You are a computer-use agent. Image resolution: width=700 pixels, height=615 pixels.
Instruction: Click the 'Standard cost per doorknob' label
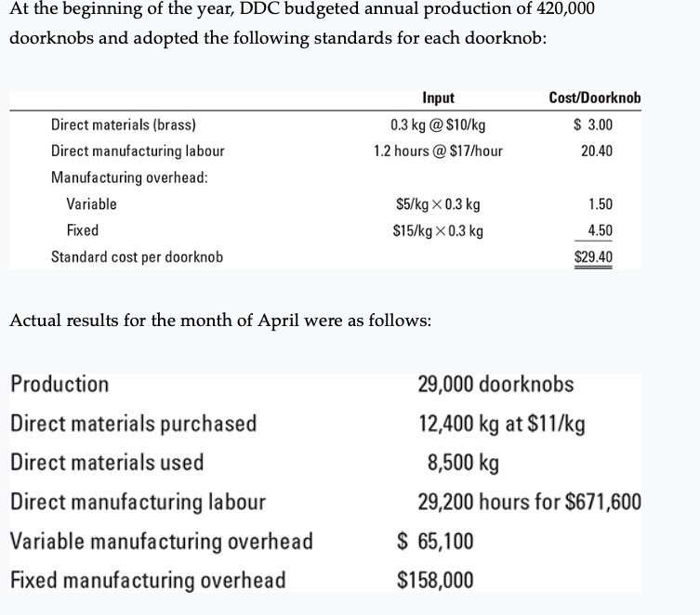coord(137,256)
